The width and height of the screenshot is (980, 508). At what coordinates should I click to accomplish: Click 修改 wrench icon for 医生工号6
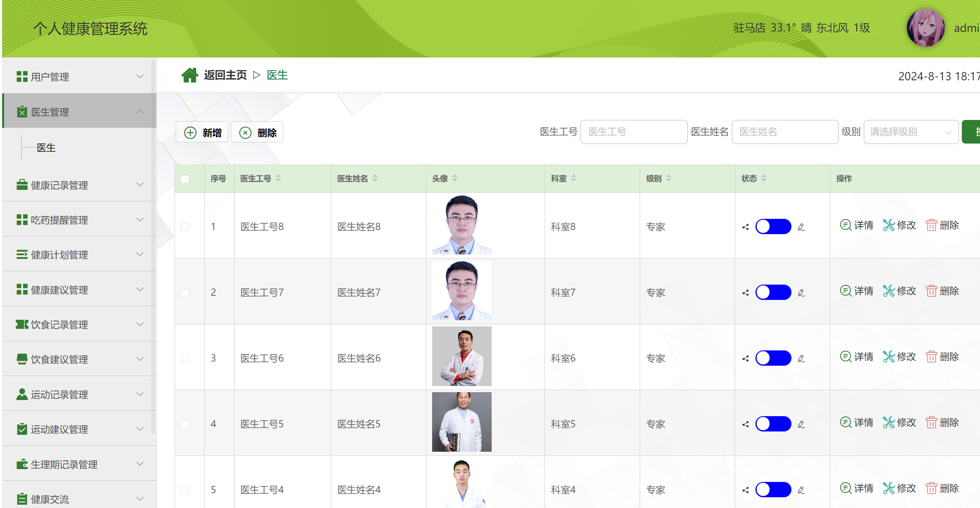coord(889,357)
